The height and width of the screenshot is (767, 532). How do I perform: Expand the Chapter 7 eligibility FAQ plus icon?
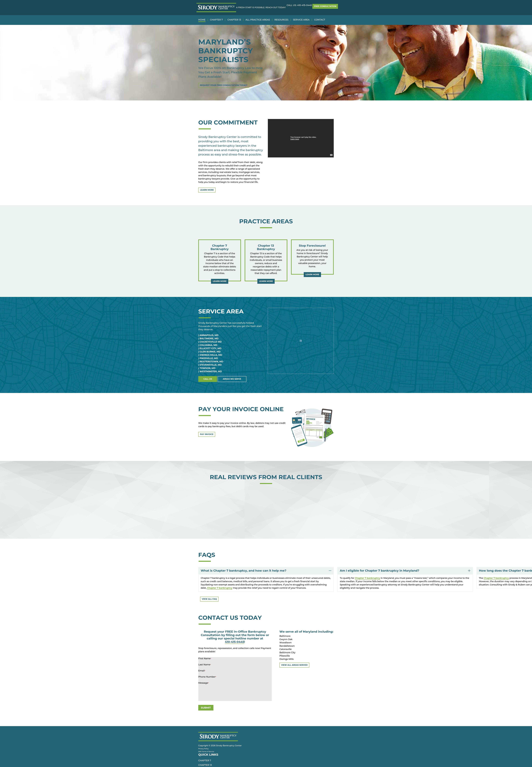469,571
